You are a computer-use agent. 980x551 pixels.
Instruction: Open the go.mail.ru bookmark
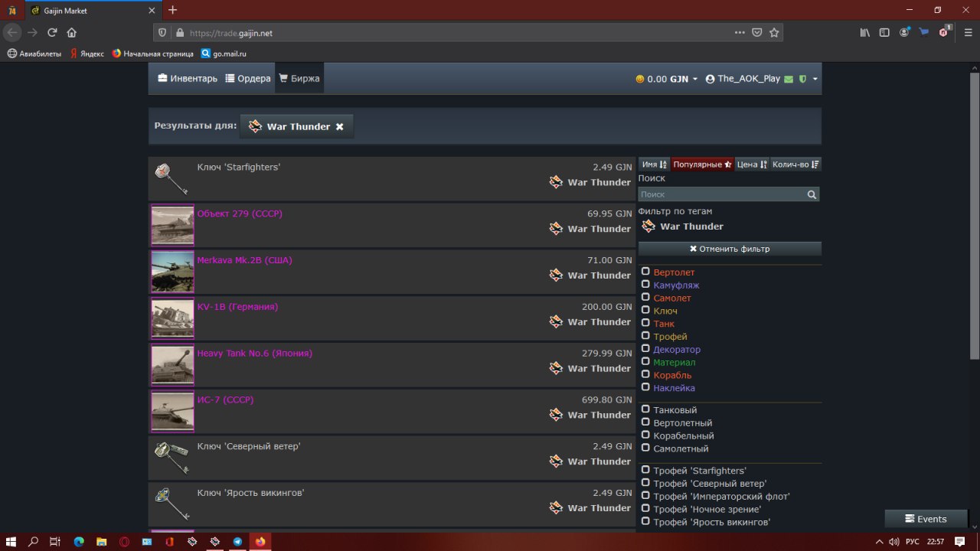click(x=224, y=54)
